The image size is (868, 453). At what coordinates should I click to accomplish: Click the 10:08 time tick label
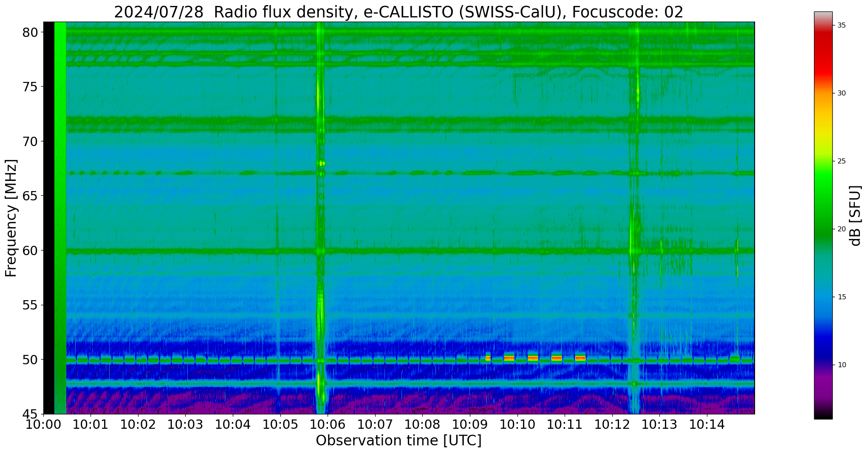(x=422, y=425)
